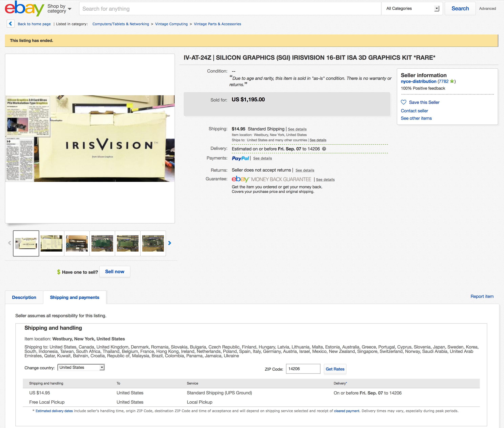The height and width of the screenshot is (428, 504).
Task: Click the Search for anything box
Action: click(x=230, y=8)
